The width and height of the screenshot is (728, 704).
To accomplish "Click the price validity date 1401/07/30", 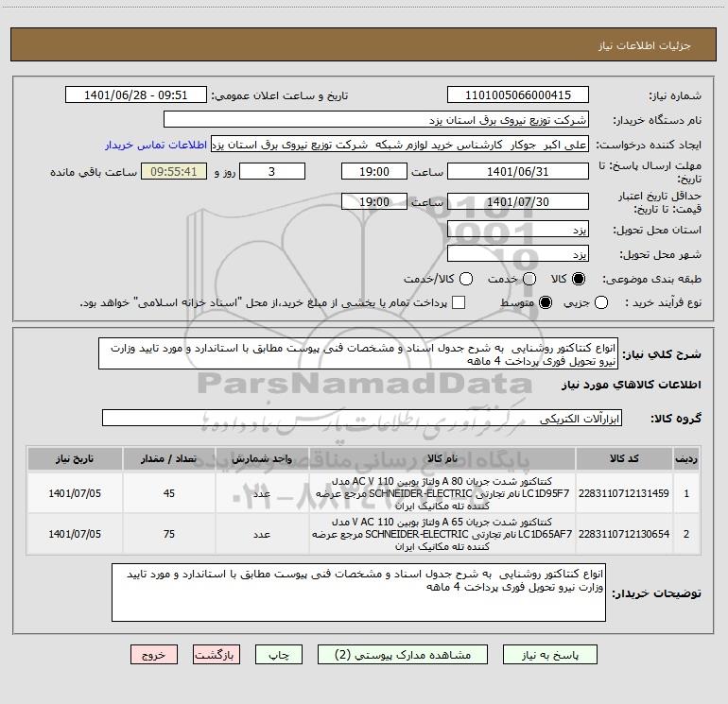I will [x=518, y=201].
